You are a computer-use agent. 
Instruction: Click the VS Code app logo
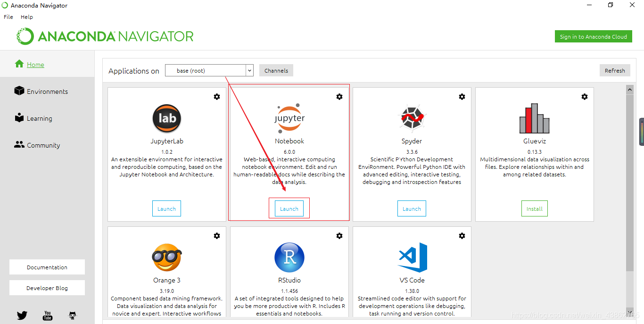point(413,258)
